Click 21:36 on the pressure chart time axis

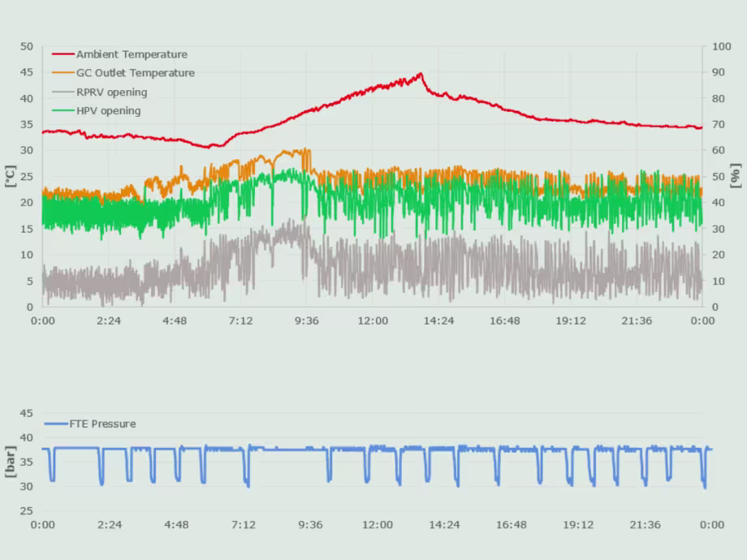click(x=645, y=525)
